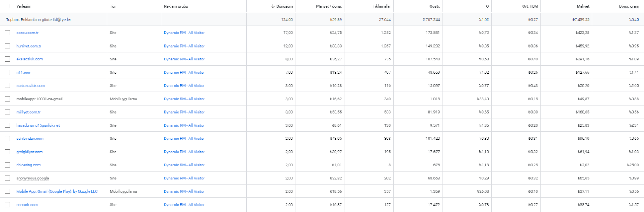Click the Dönş. oranı column header

click(x=629, y=6)
